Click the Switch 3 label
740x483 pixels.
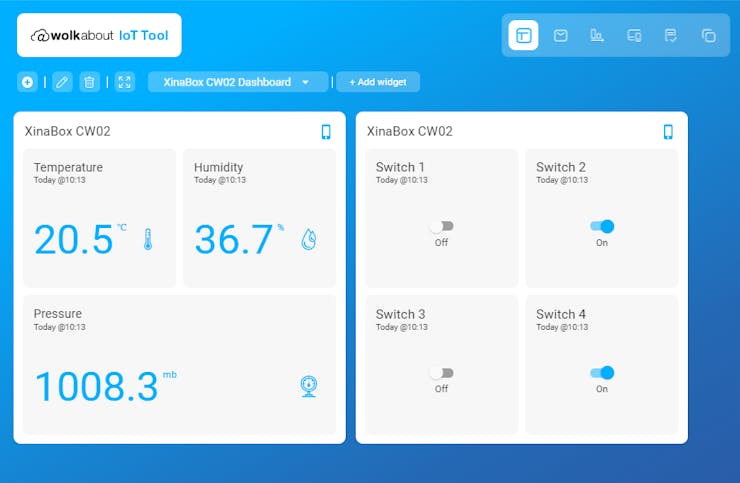400,314
